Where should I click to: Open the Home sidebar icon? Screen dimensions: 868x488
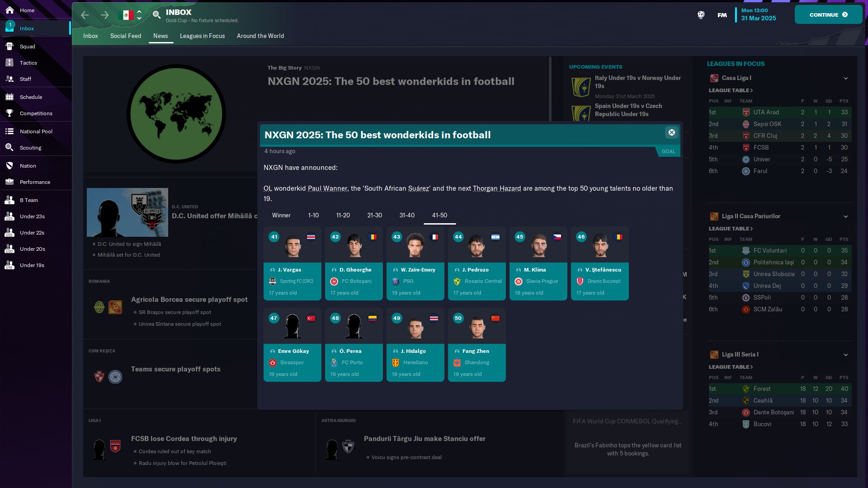click(x=9, y=10)
